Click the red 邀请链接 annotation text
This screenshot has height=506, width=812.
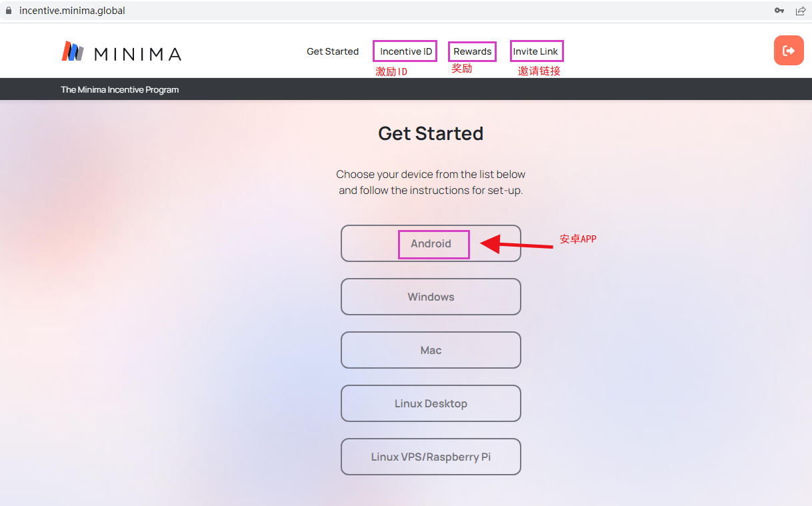point(539,71)
